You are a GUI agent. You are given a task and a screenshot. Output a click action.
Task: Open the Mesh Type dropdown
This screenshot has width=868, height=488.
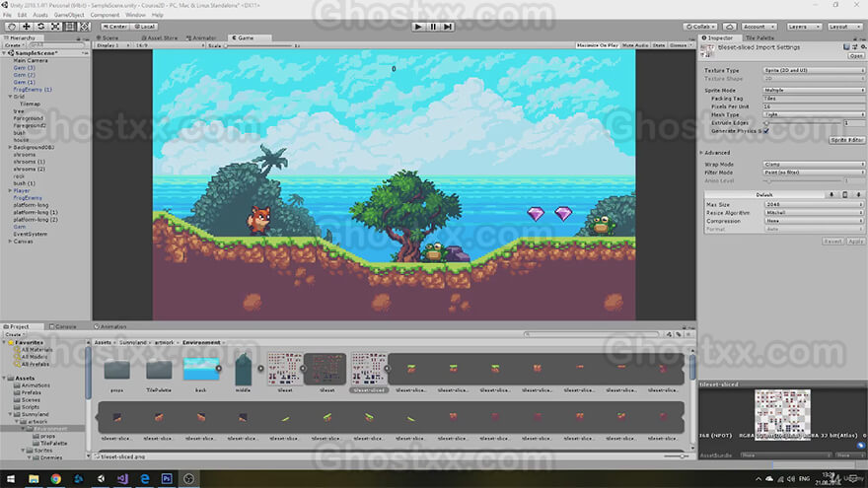813,114
